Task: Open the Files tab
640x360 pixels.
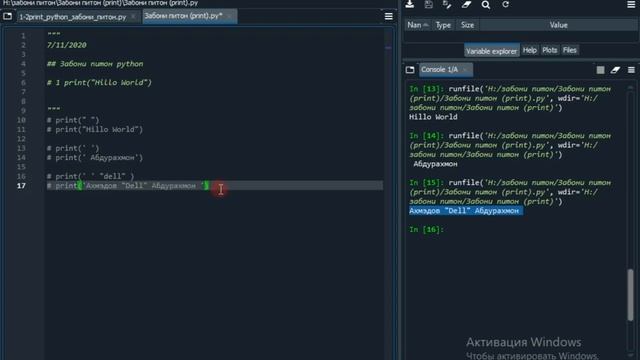Action: [x=569, y=50]
